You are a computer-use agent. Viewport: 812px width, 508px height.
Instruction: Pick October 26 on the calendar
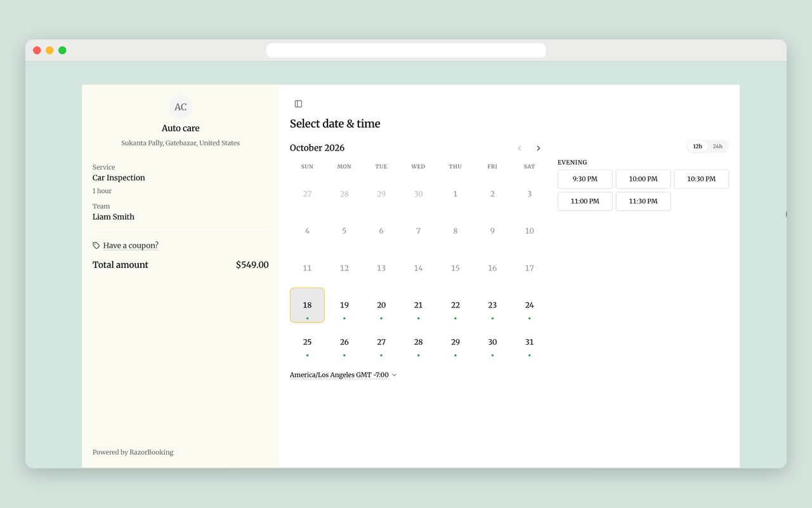(344, 342)
